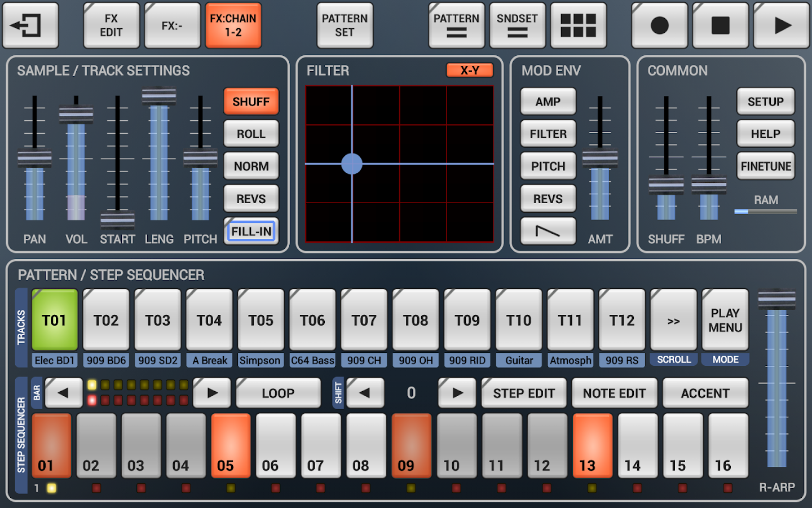
Task: Open the PLAY MENU mode button
Action: point(725,320)
